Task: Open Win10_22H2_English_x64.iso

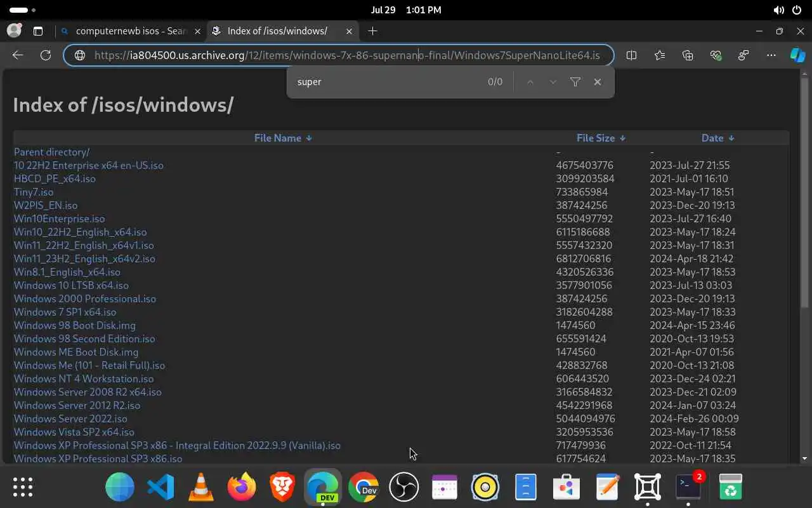Action: pyautogui.click(x=81, y=232)
